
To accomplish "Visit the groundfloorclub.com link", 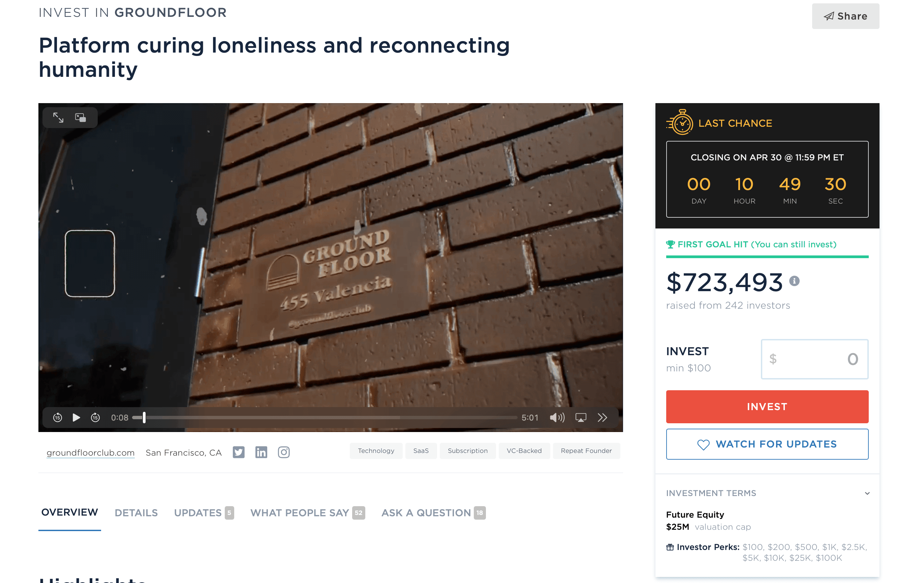I will coord(91,453).
